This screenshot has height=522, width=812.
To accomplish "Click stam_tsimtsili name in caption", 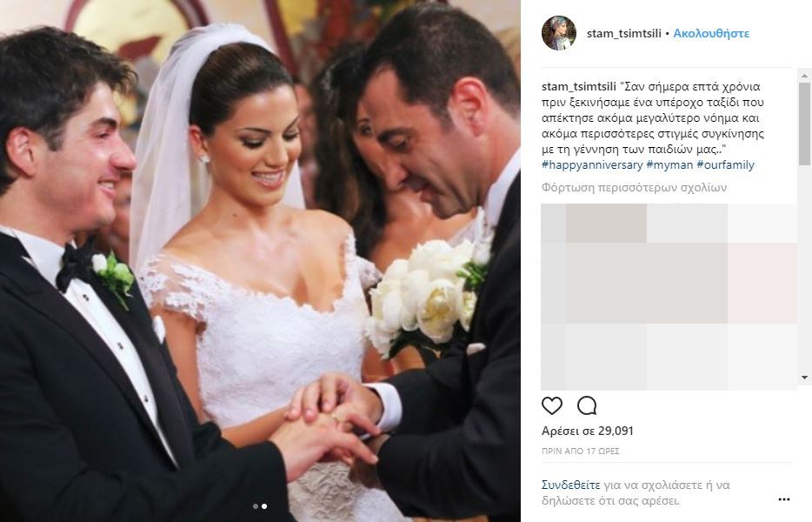I will (579, 87).
